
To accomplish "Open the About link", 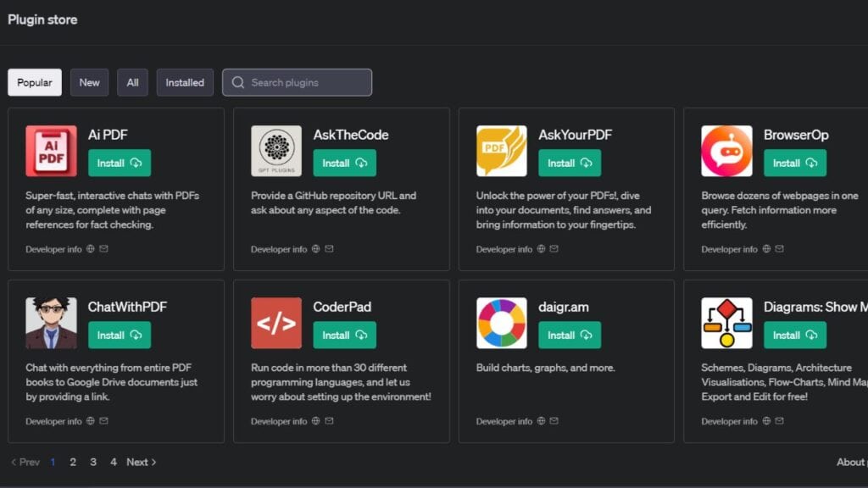I will [x=851, y=462].
